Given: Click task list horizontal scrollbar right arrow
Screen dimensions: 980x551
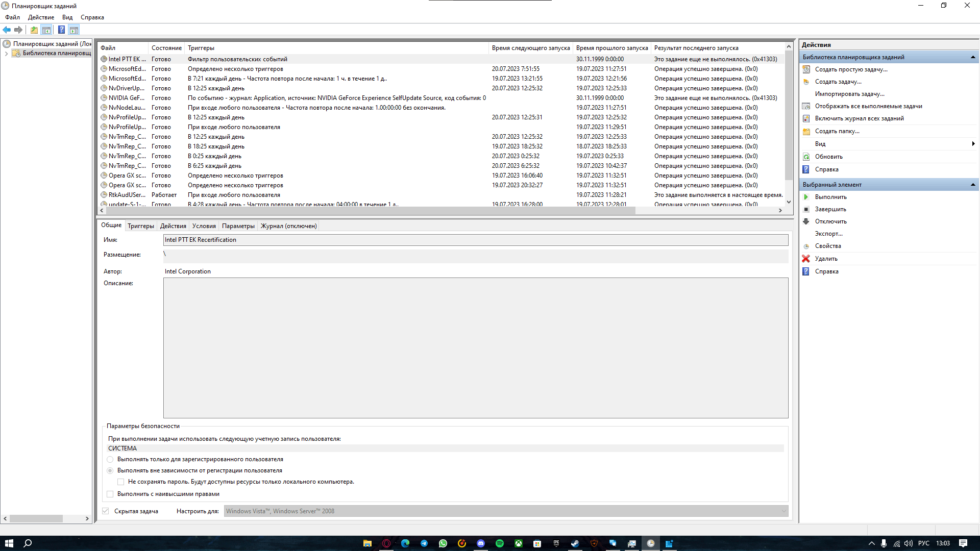Looking at the screenshot, I should [x=780, y=210].
